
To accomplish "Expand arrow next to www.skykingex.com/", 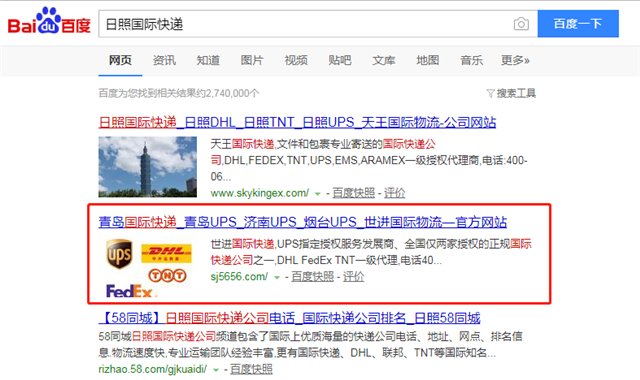I will 318,194.
